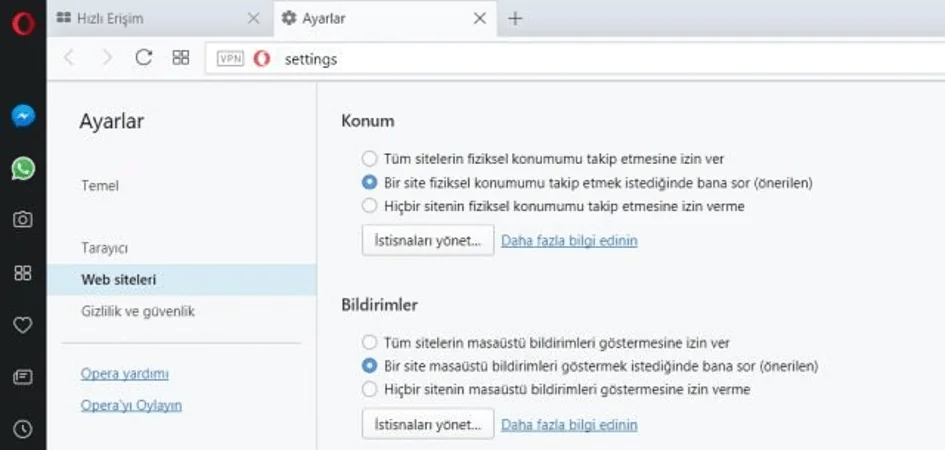Screen dimensions: 945x450
Task: Select 'Tüm sitelerin fiziksel konumumu' allow option
Action: 370,158
